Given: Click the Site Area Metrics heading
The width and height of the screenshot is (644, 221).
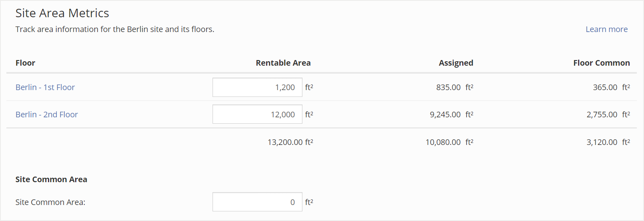Looking at the screenshot, I should click(x=62, y=13).
